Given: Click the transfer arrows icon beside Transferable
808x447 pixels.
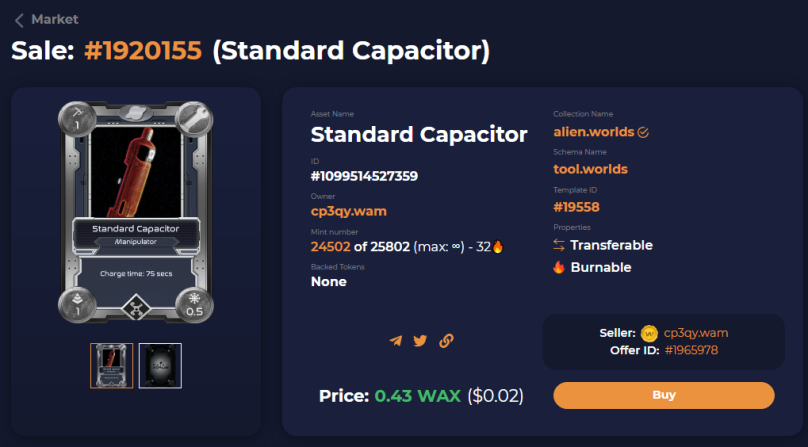Looking at the screenshot, I should (x=559, y=245).
